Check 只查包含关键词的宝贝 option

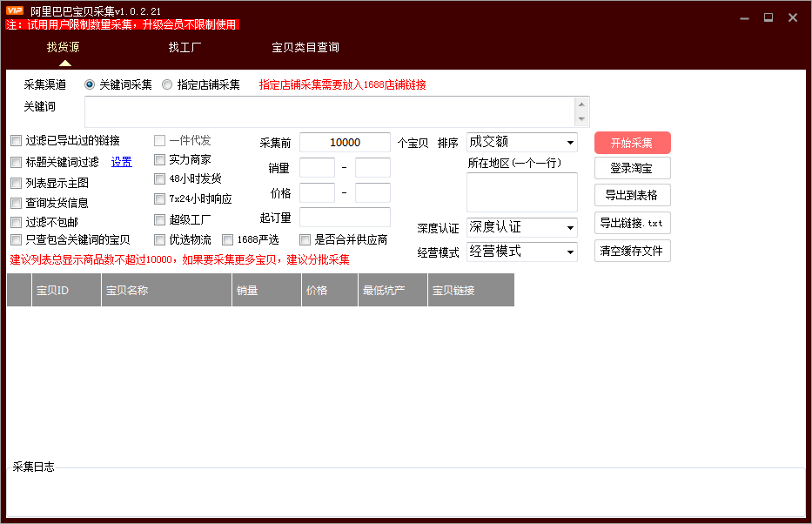[x=16, y=239]
